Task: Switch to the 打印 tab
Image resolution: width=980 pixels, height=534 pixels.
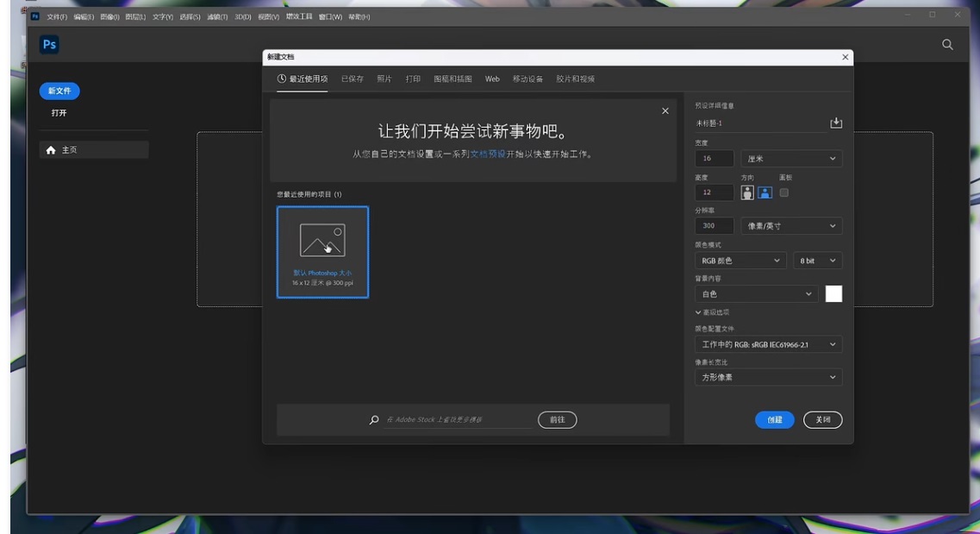Action: click(413, 79)
